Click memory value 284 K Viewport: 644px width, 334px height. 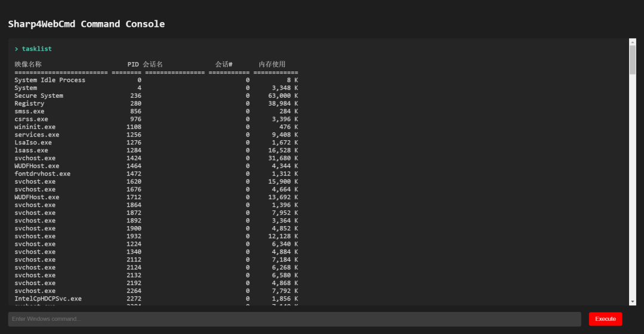click(289, 112)
